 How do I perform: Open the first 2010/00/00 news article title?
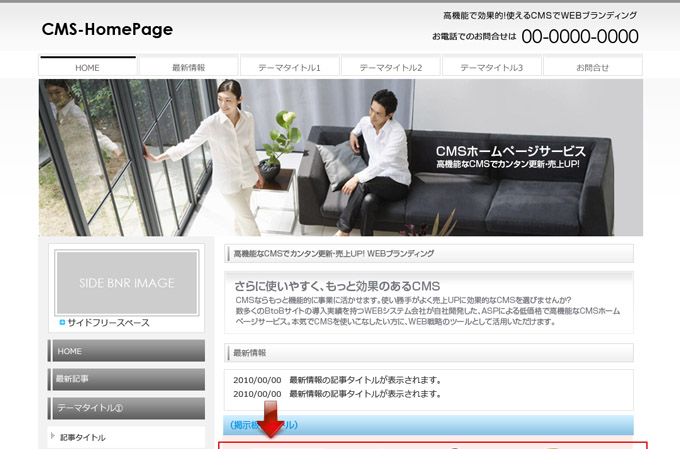[365, 380]
